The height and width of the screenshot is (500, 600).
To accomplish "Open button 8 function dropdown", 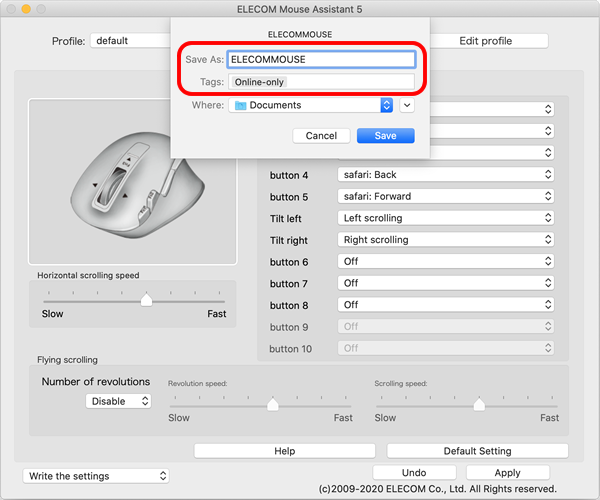I will (x=446, y=305).
